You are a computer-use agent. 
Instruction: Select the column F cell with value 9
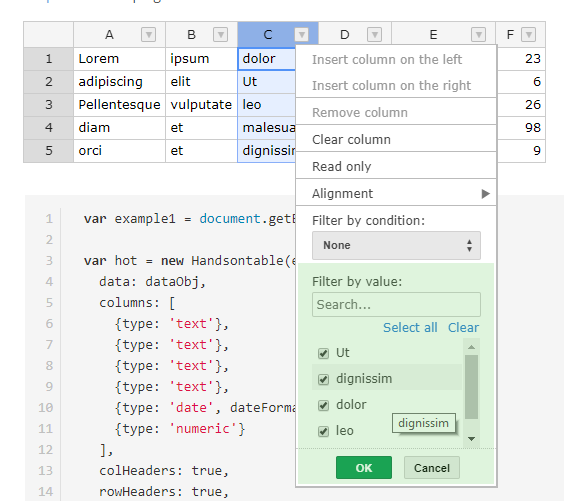[521, 151]
